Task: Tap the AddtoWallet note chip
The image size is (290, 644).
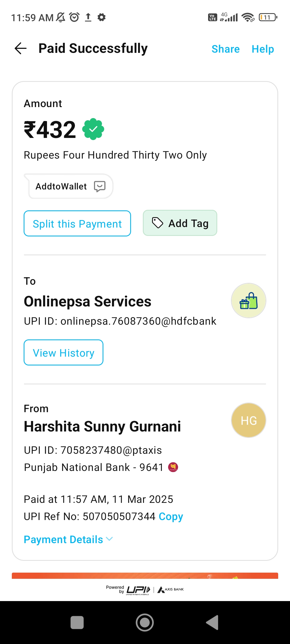Action: pyautogui.click(x=61, y=186)
